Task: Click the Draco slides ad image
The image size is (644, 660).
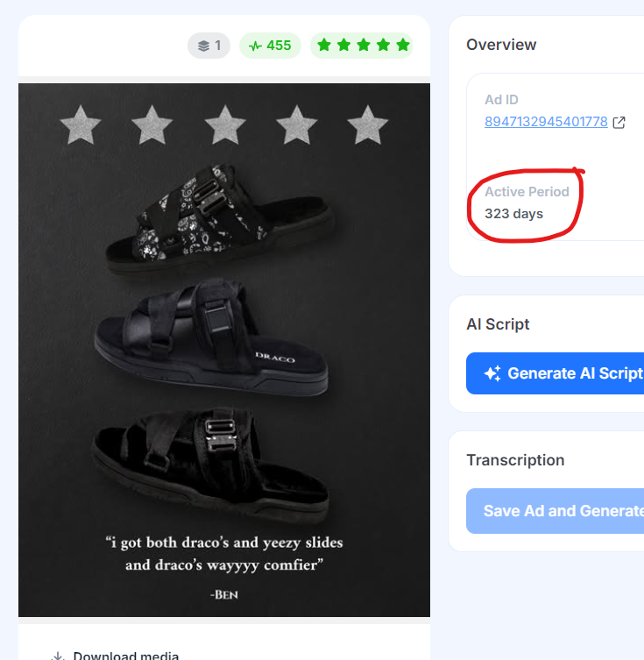Action: pos(224,351)
